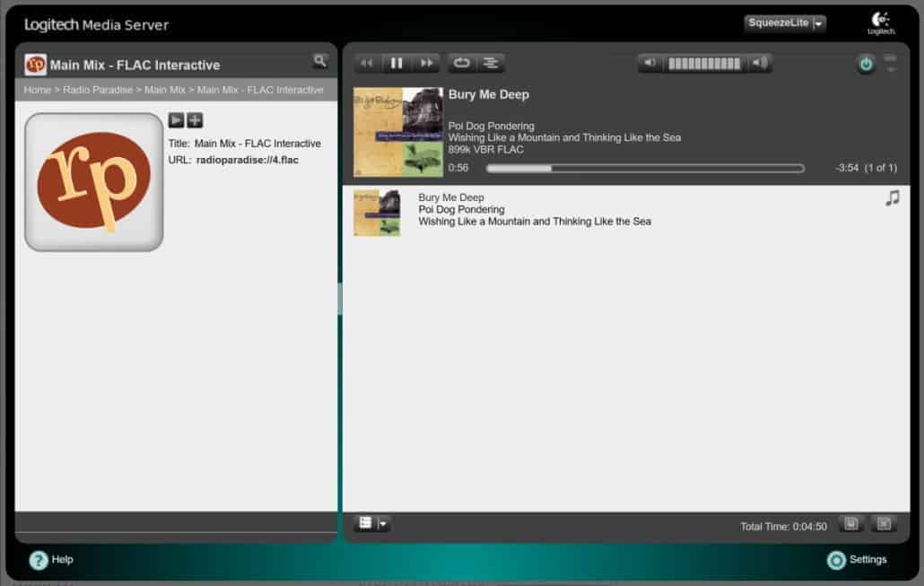Toggle repeat mode for the playlist
The width and height of the screenshot is (924, 586).
click(x=461, y=63)
